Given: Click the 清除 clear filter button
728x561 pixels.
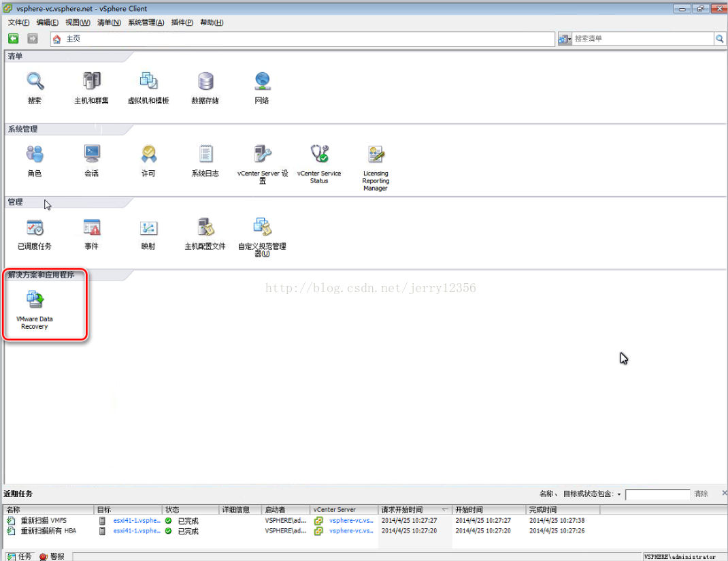Looking at the screenshot, I should 701,494.
